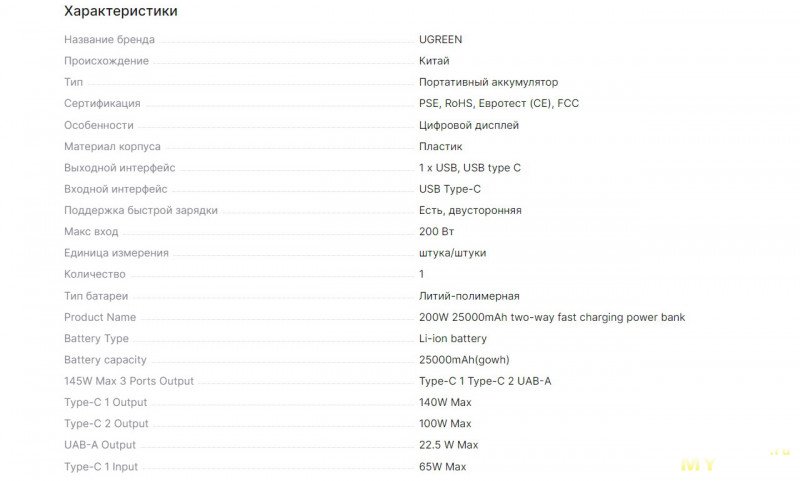Image resolution: width=800 pixels, height=481 pixels.
Task: Click the Входной интерфейс label
Action: [116, 189]
